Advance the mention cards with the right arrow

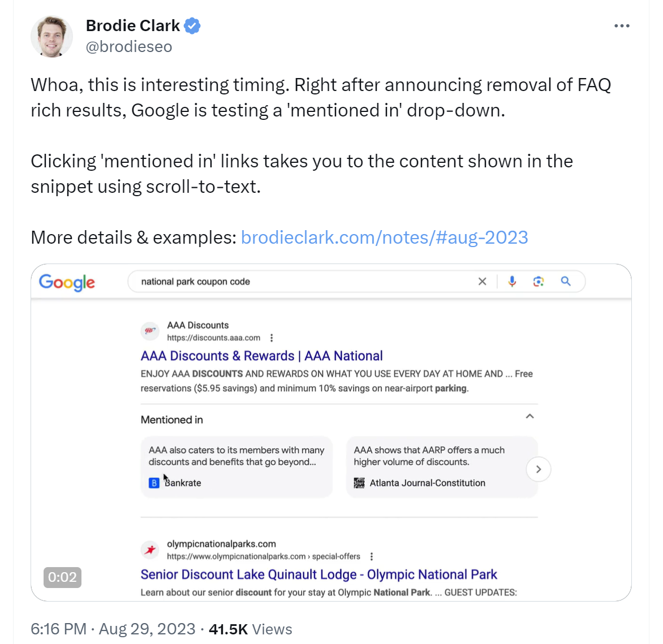click(x=539, y=469)
